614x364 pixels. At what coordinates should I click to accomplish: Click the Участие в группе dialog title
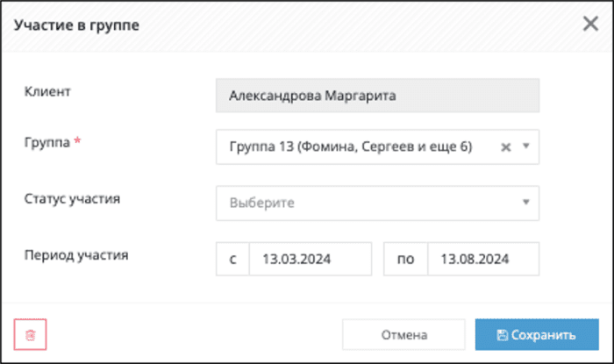click(x=77, y=25)
